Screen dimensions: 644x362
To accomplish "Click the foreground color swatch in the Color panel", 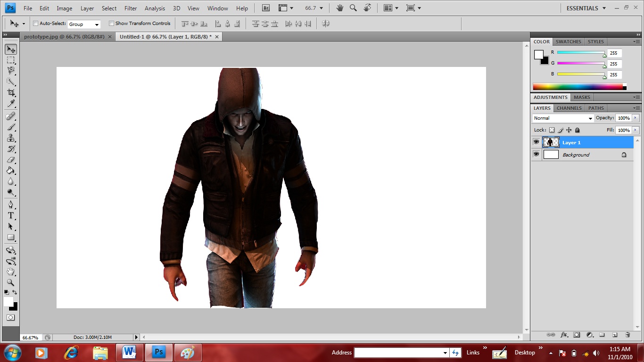I will tap(538, 55).
